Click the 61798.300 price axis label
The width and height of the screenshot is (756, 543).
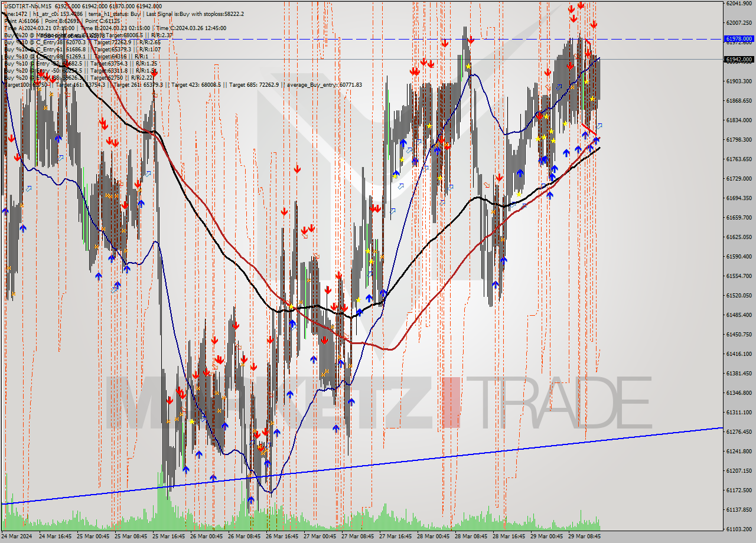(x=739, y=139)
